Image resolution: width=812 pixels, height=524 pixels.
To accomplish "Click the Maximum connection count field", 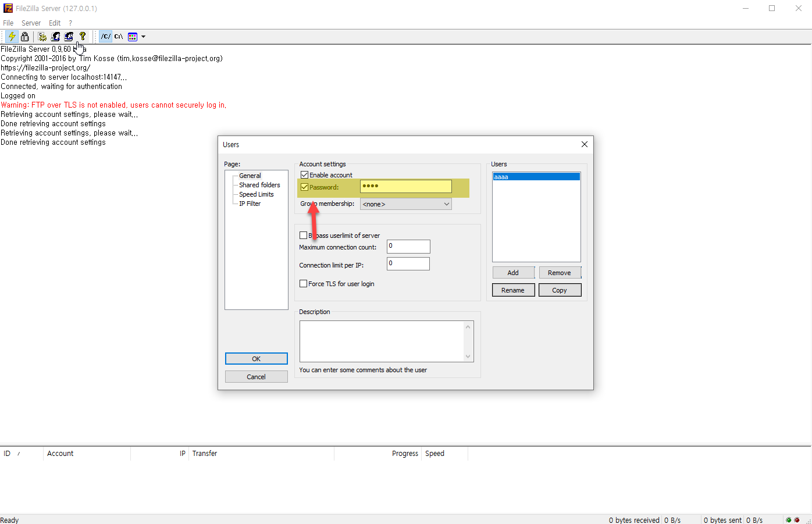I will [x=408, y=247].
